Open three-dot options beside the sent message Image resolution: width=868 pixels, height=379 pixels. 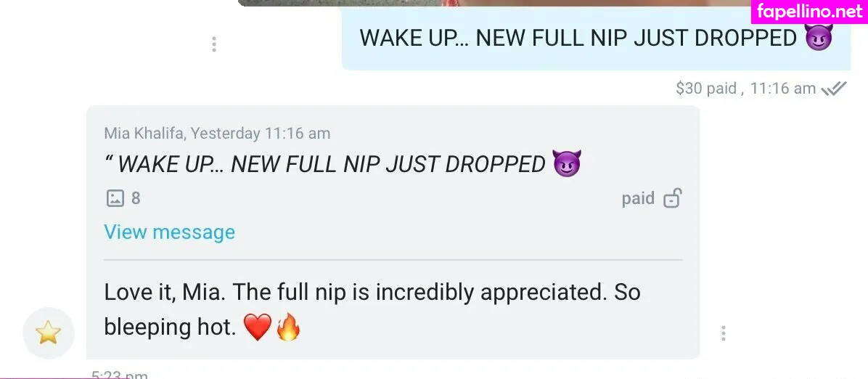(214, 44)
